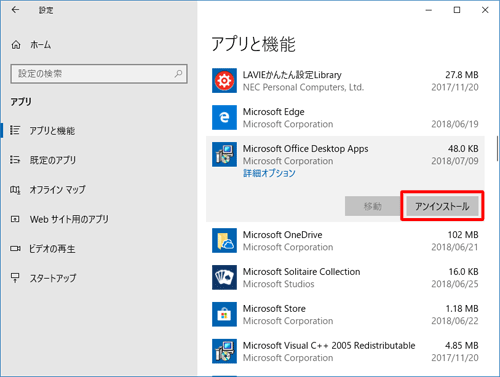Click the アンインストール button
Viewport: 500px width, 377px height.
pyautogui.click(x=442, y=206)
